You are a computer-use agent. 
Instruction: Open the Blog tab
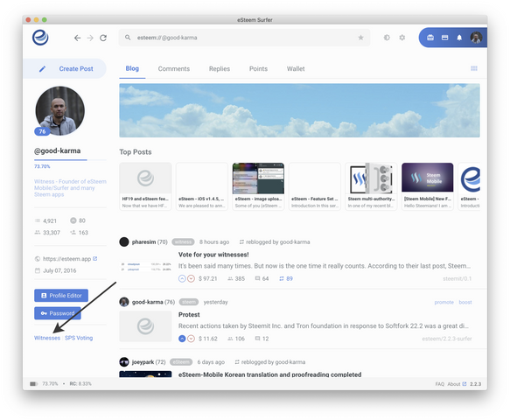[132, 68]
